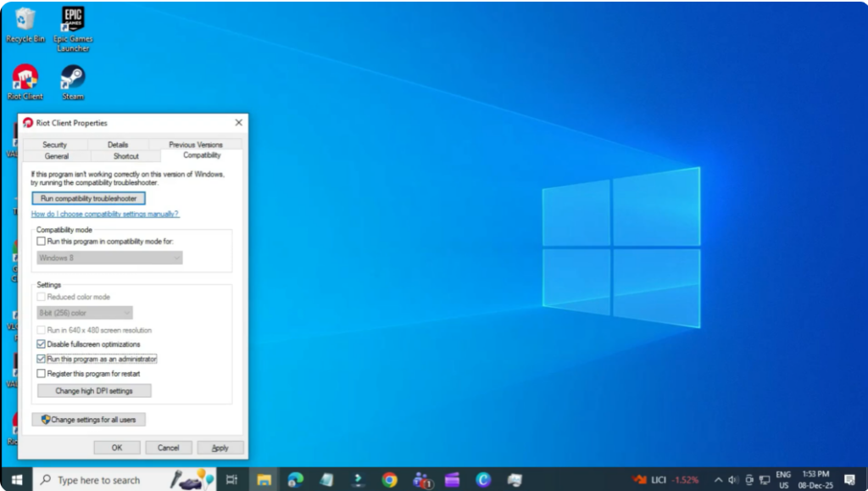
Task: Open the Security tab
Action: point(54,145)
